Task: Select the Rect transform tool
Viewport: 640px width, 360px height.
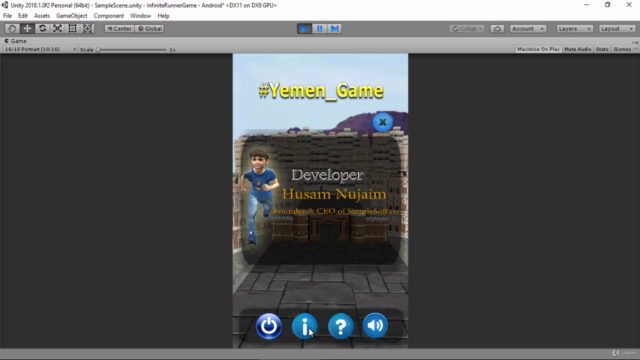Action: [73, 29]
